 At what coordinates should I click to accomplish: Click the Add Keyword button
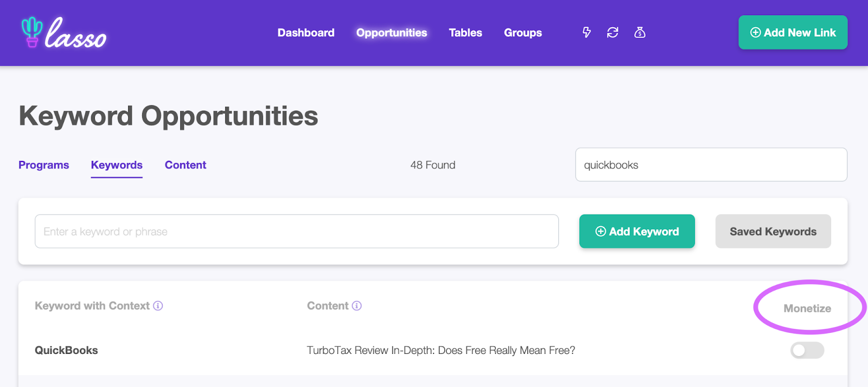pos(637,231)
